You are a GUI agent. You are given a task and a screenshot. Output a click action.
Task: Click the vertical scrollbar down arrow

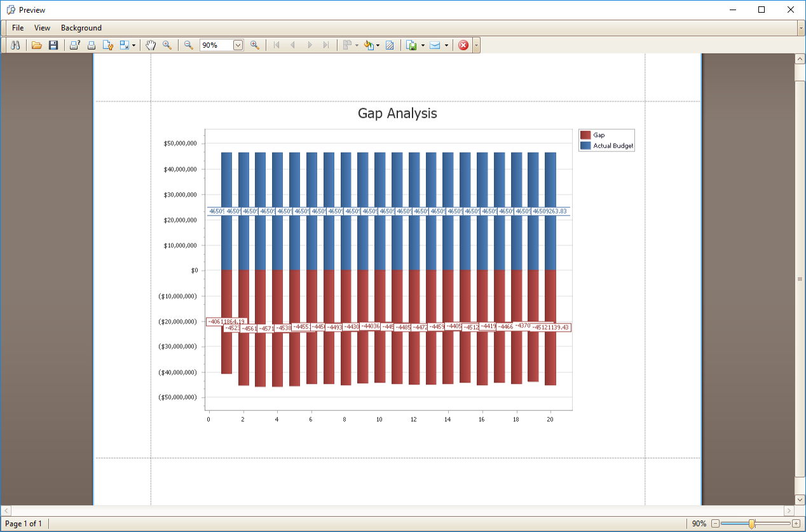(x=800, y=500)
